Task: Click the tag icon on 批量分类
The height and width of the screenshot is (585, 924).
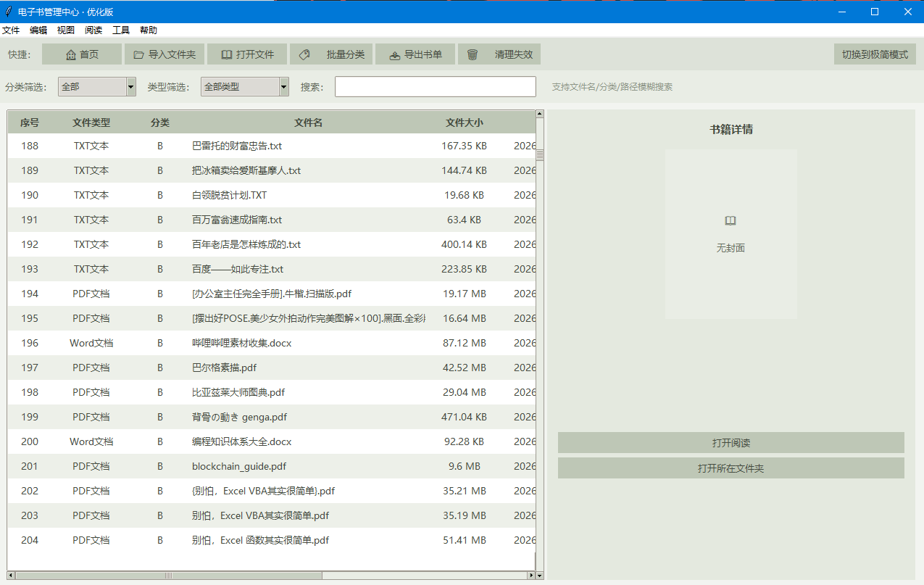Action: 304,54
